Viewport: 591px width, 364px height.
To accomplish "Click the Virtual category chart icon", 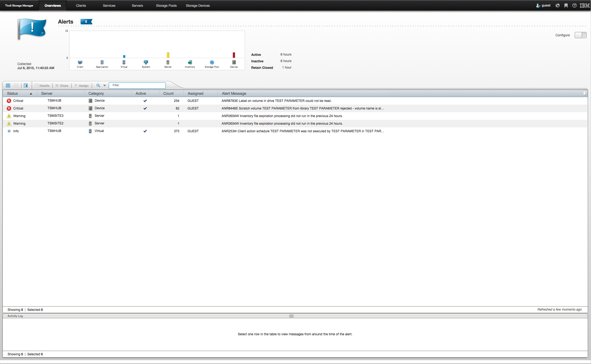I will point(124,62).
